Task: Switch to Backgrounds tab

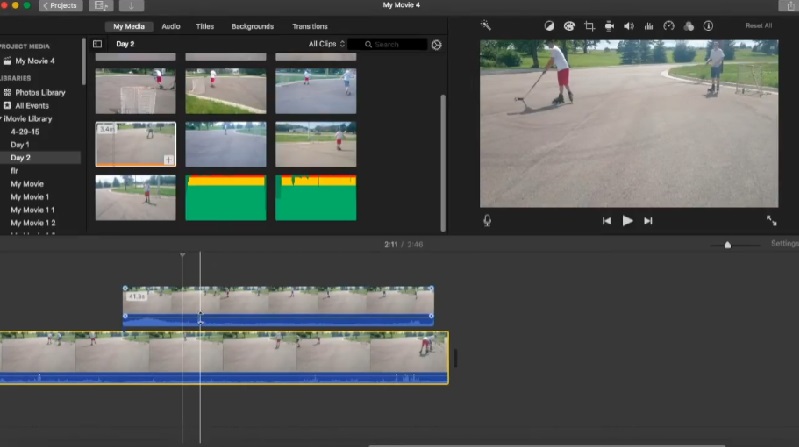Action: point(253,27)
